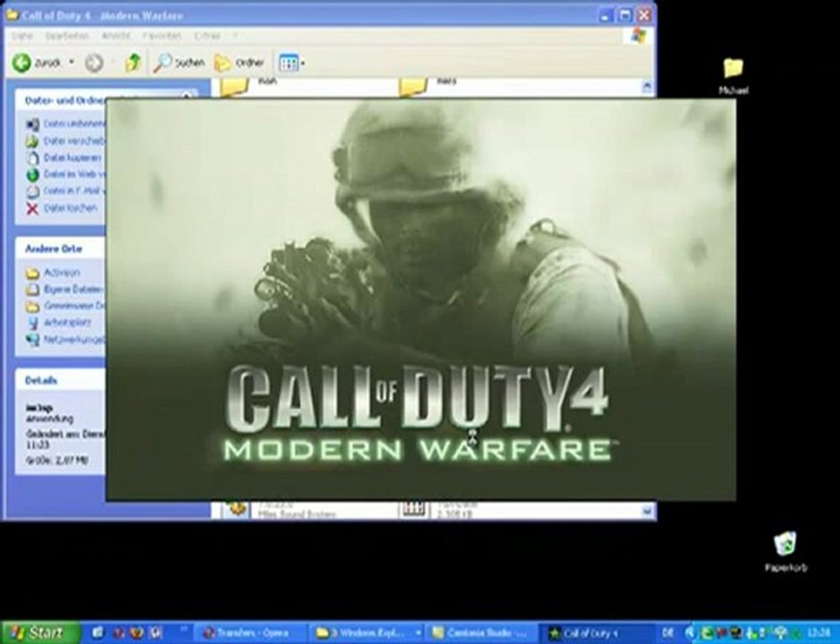Expand the quick launch chevron
This screenshot has height=644, width=840.
pos(183,629)
